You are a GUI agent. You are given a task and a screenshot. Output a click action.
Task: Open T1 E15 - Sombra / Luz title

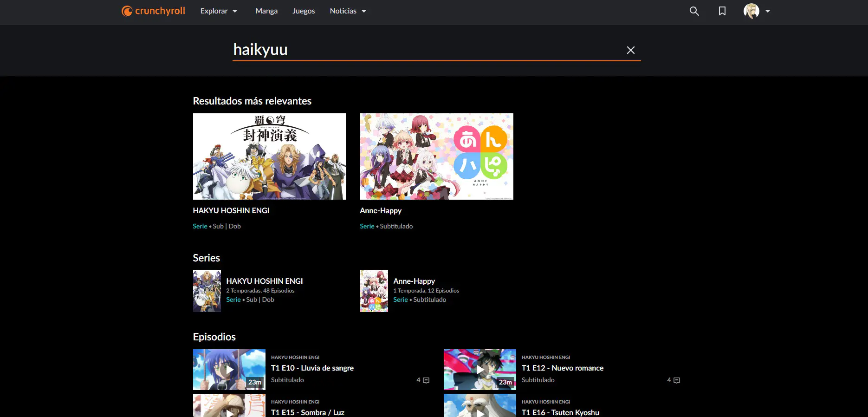tap(308, 412)
